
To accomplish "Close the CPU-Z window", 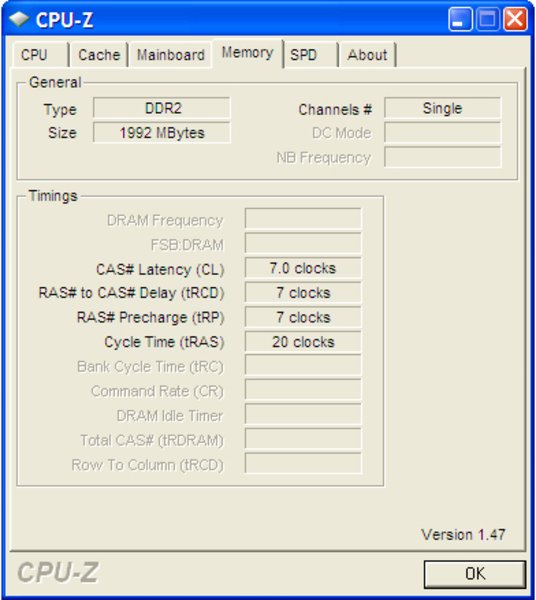I will pyautogui.click(x=515, y=19).
